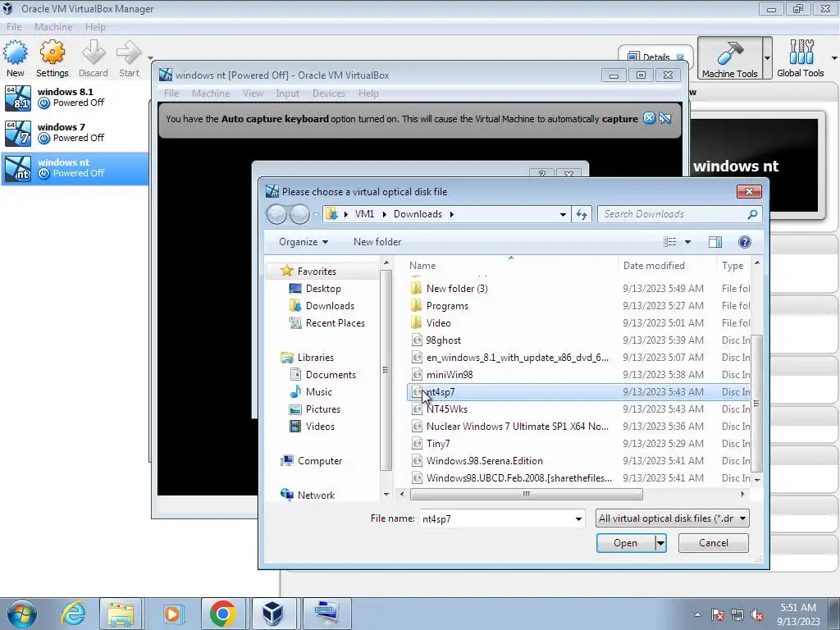Expand the File name combo box dropdown
The height and width of the screenshot is (630, 840).
(578, 518)
